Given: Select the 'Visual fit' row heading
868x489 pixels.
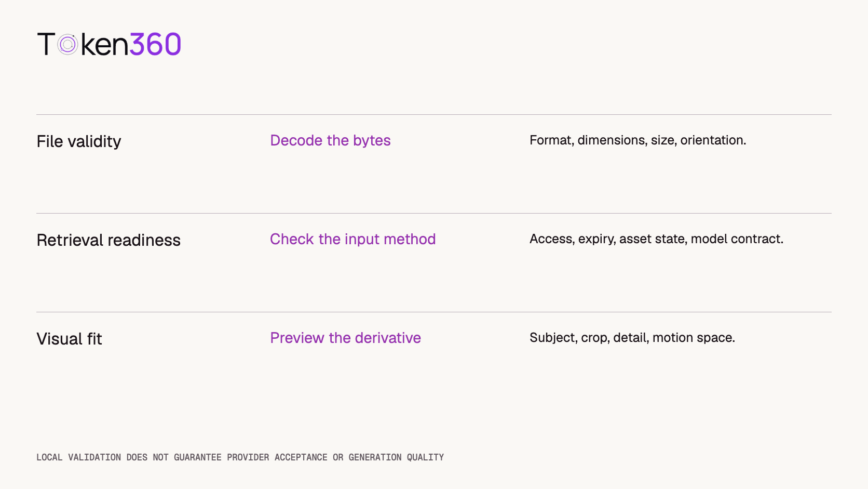Looking at the screenshot, I should point(70,339).
